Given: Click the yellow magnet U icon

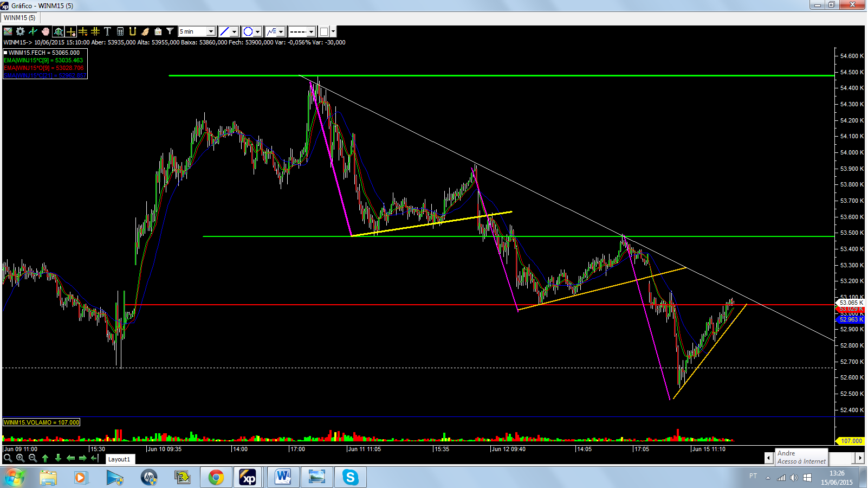Looking at the screenshot, I should pos(133,31).
